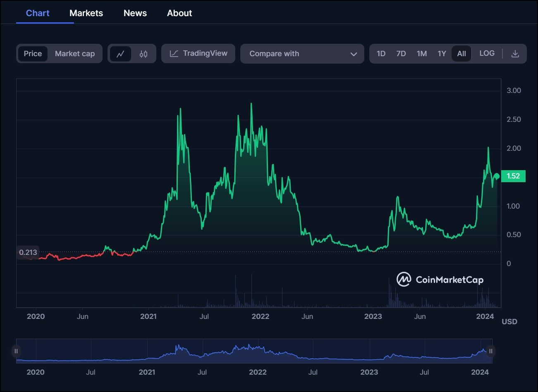Image resolution: width=538 pixels, height=392 pixels.
Task: Set the time range to 1D
Action: pos(381,54)
